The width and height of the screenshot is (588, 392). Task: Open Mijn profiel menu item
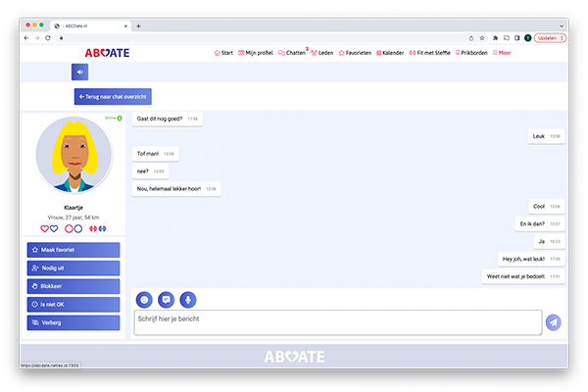click(x=256, y=53)
